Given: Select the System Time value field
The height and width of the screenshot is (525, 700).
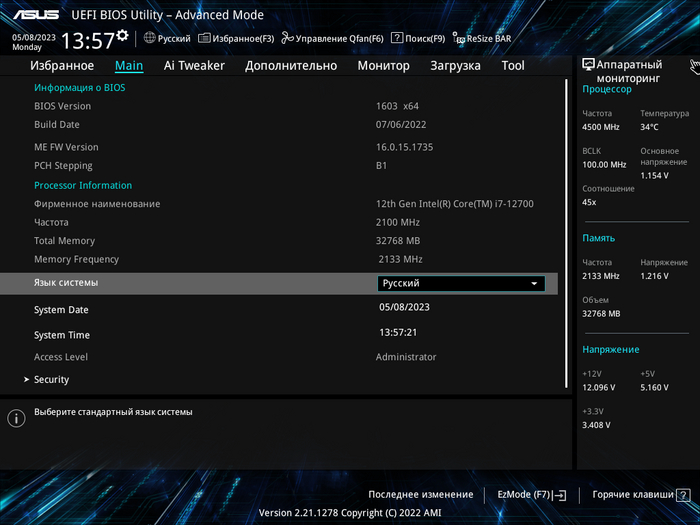Looking at the screenshot, I should tap(398, 332).
